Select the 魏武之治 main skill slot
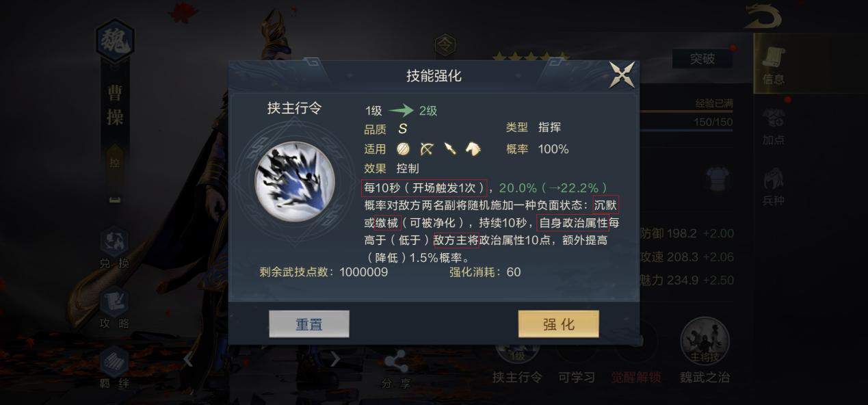Image resolution: width=868 pixels, height=405 pixels. point(705,350)
